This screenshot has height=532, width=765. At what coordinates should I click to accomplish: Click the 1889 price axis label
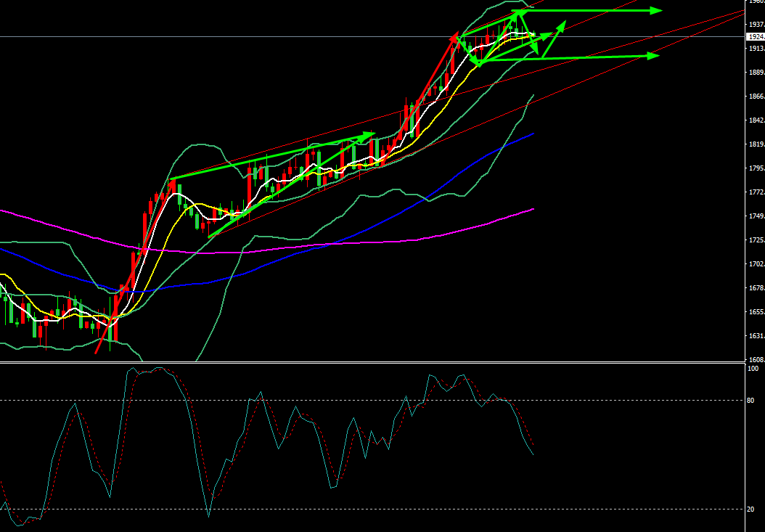pos(756,73)
